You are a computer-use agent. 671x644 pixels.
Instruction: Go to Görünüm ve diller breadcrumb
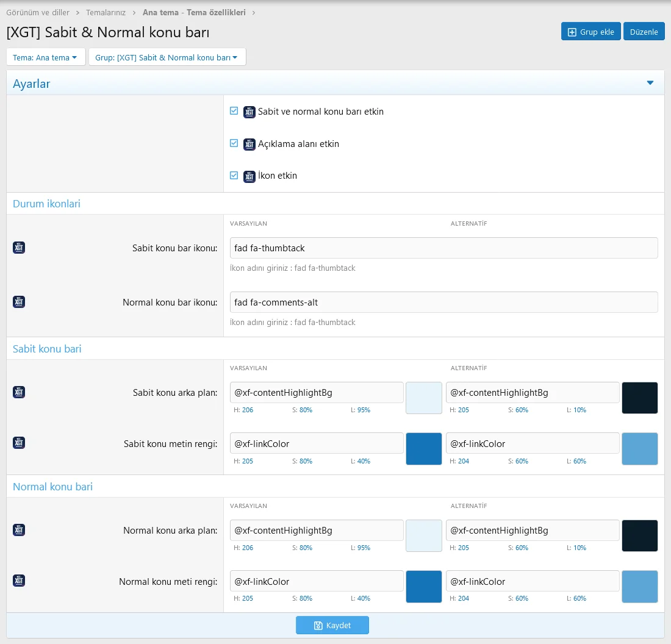tap(38, 12)
